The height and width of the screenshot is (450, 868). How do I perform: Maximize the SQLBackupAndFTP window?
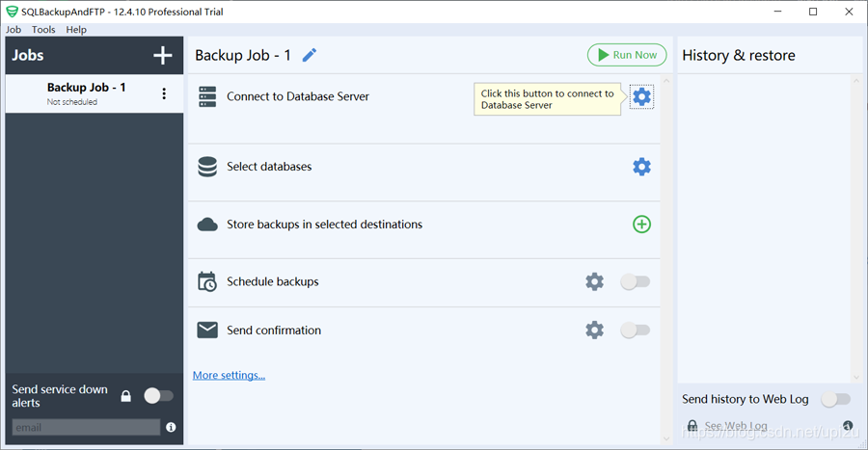[813, 12]
